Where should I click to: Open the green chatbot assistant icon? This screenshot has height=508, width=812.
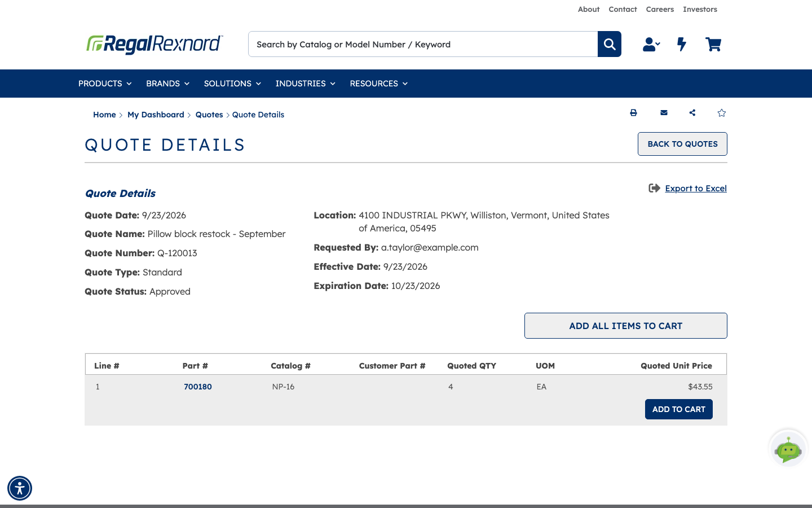788,449
